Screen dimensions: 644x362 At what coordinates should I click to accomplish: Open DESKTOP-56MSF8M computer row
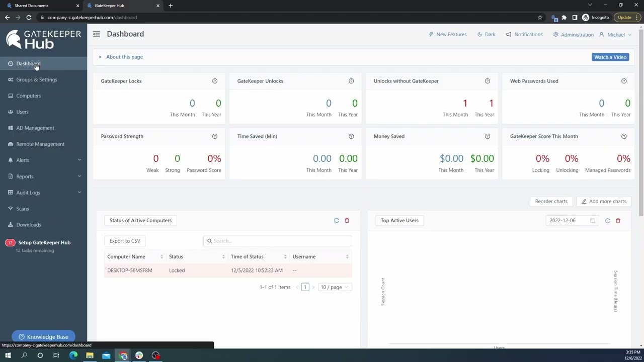click(228, 270)
